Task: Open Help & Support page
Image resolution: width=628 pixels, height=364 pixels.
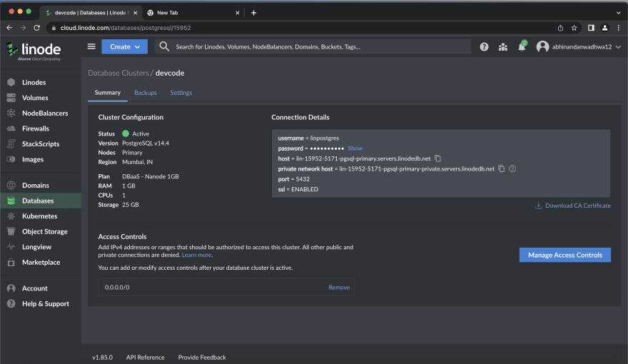Action: click(x=46, y=303)
